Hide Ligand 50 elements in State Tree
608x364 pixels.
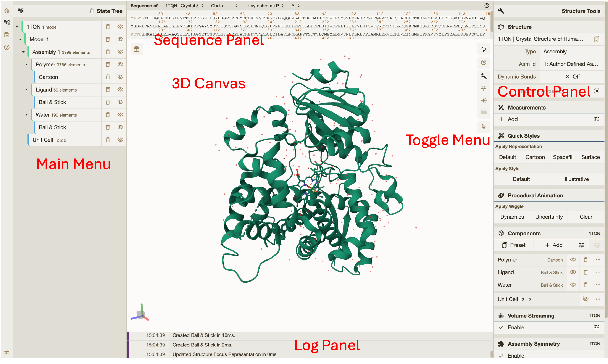point(120,90)
